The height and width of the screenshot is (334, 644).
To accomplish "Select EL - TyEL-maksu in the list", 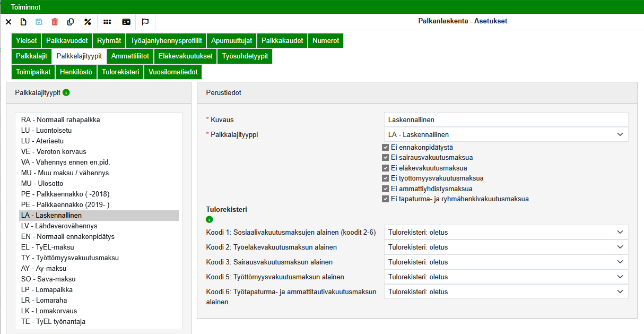I will click(48, 247).
